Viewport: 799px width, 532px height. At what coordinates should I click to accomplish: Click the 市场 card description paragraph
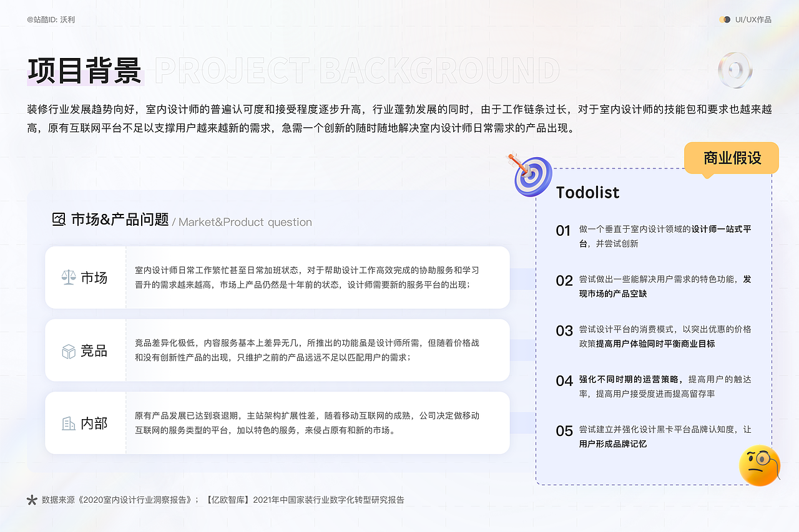306,278
